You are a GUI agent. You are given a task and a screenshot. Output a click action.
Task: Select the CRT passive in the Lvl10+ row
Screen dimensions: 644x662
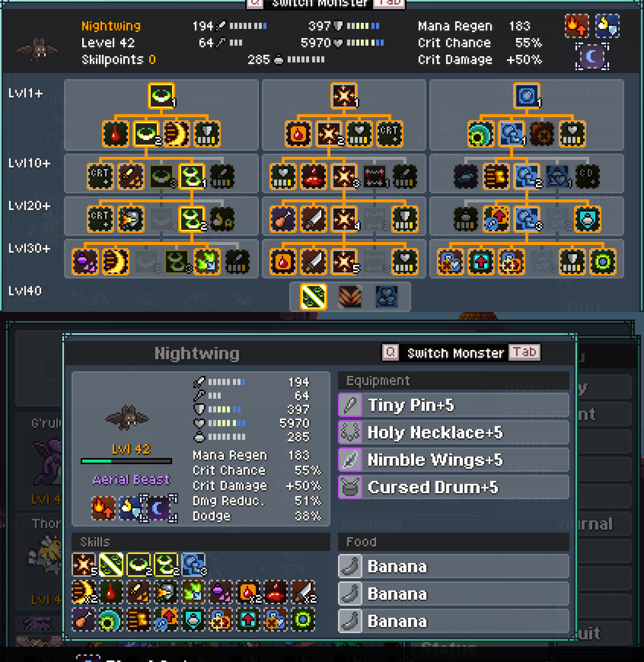100,177
